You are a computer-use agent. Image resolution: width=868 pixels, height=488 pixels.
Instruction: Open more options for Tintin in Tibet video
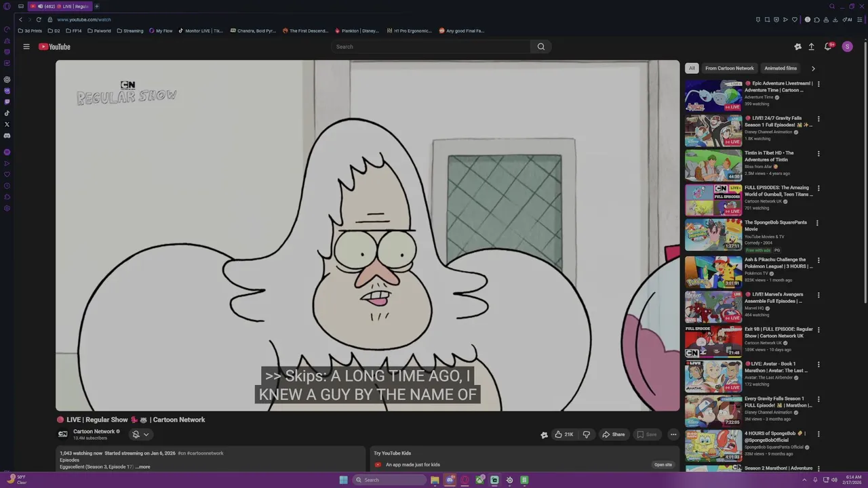[818, 154]
